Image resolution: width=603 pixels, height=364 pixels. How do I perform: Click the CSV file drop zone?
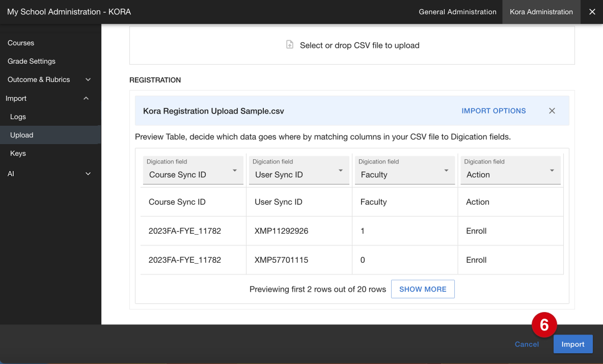(x=352, y=45)
